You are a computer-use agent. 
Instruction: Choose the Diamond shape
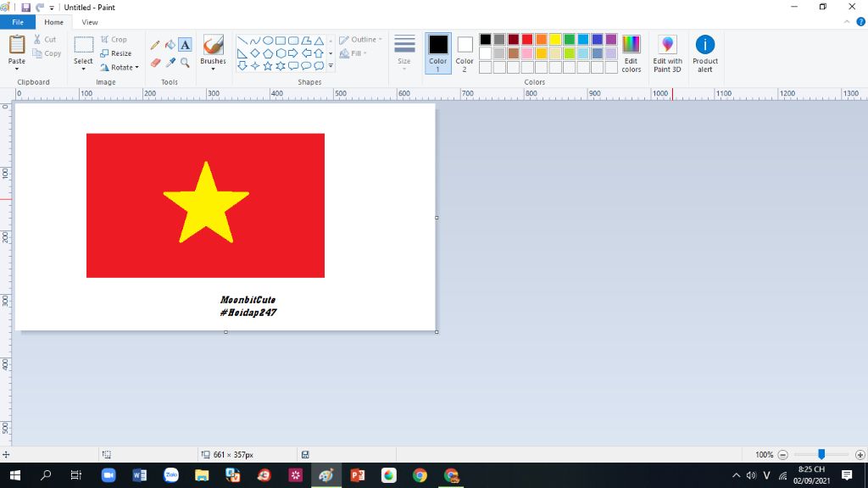(x=254, y=53)
